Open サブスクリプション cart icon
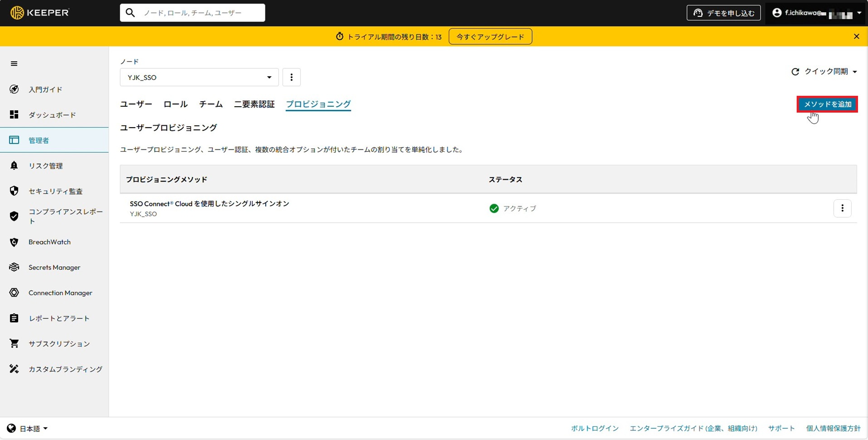The image size is (868, 440). click(14, 344)
